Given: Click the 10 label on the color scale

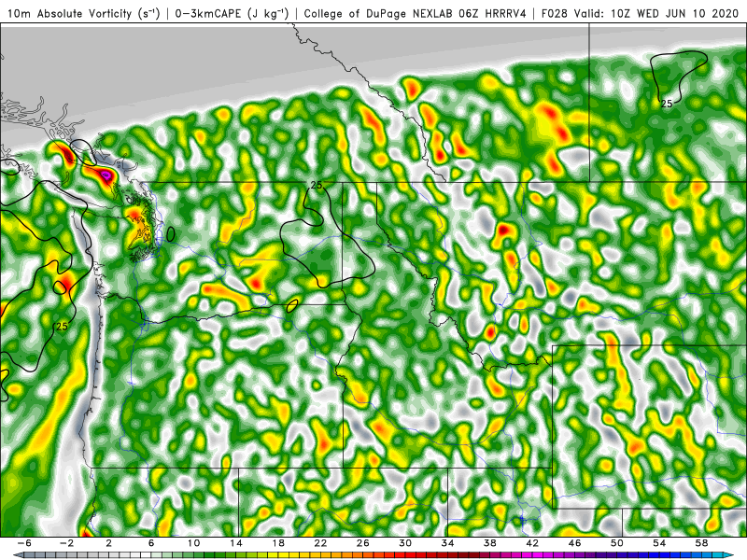Looking at the screenshot, I should (x=193, y=543).
